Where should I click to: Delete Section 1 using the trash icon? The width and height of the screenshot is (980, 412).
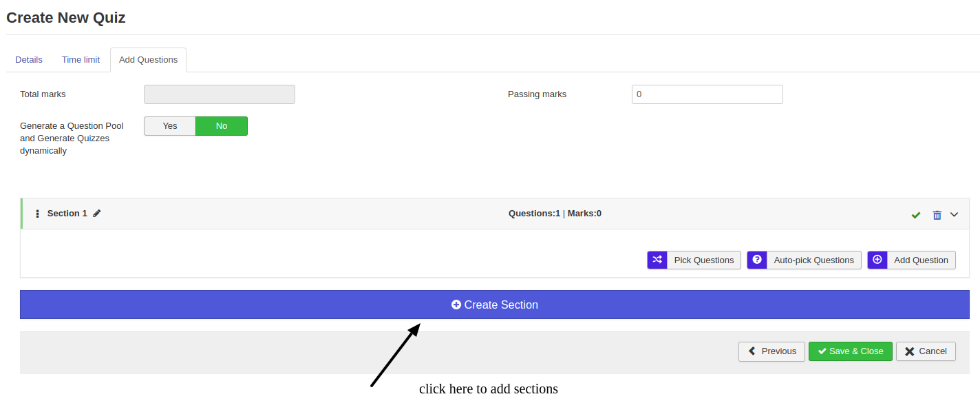click(937, 215)
